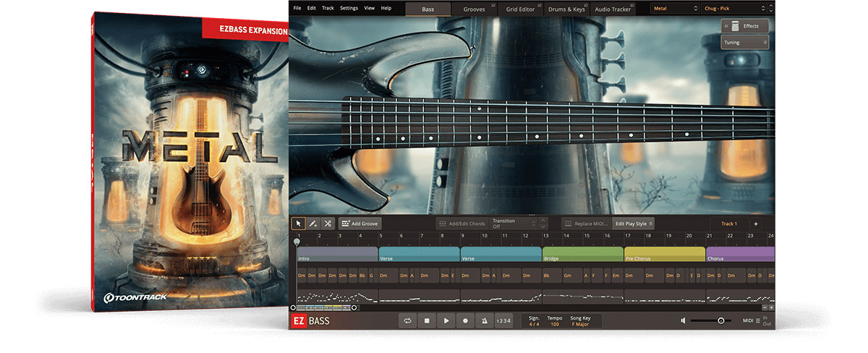Expand the Edit Play Style panel
The image size is (868, 353).
(x=634, y=224)
